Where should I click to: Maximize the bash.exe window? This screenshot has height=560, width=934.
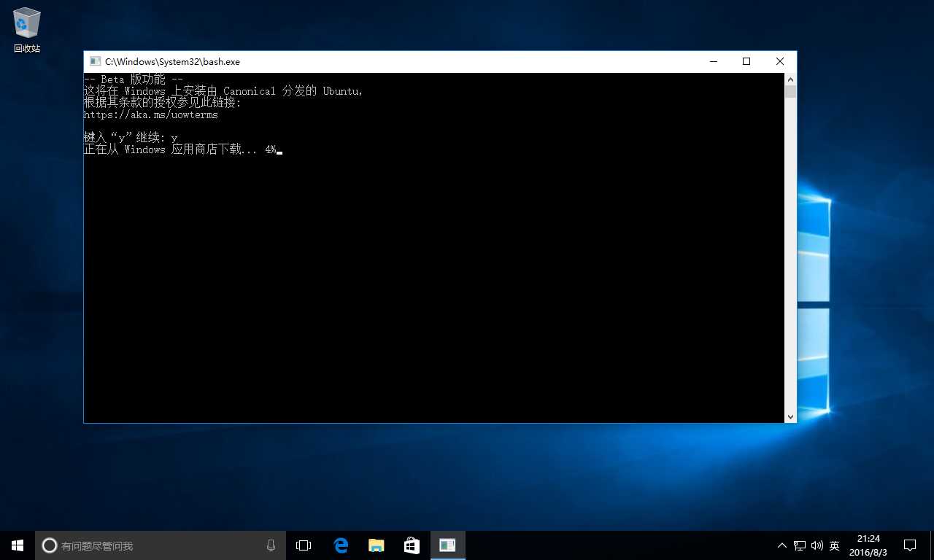coord(746,62)
